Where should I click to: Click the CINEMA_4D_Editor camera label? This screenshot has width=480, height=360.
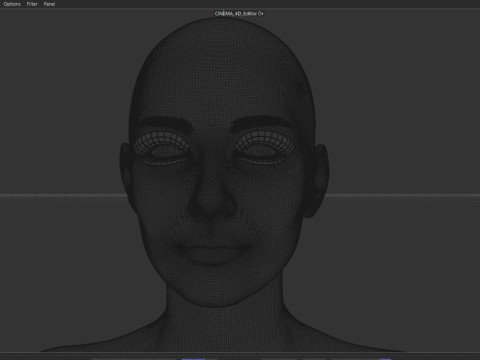point(236,14)
